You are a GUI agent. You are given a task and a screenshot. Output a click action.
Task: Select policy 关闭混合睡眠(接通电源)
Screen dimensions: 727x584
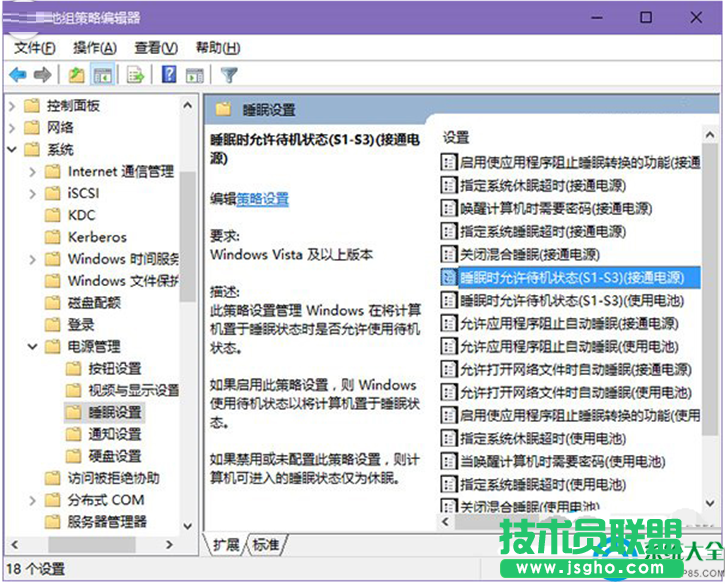[529, 254]
